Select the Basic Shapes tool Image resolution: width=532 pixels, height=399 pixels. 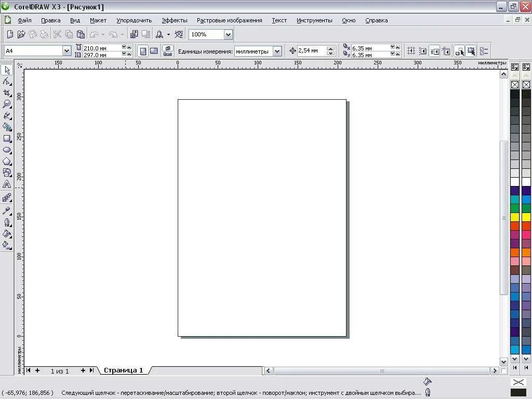point(7,172)
